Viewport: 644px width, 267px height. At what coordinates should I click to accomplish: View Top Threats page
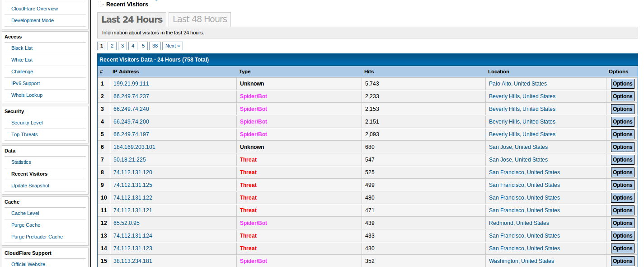(x=24, y=134)
